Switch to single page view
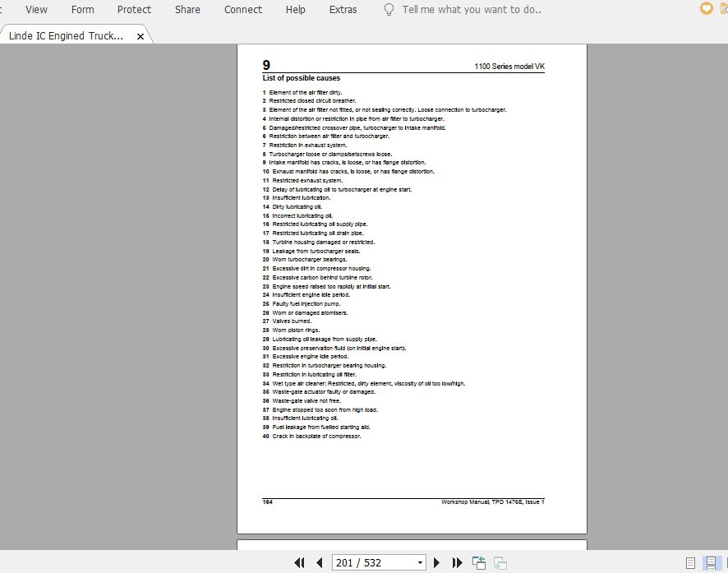728x573 pixels. tap(690, 563)
